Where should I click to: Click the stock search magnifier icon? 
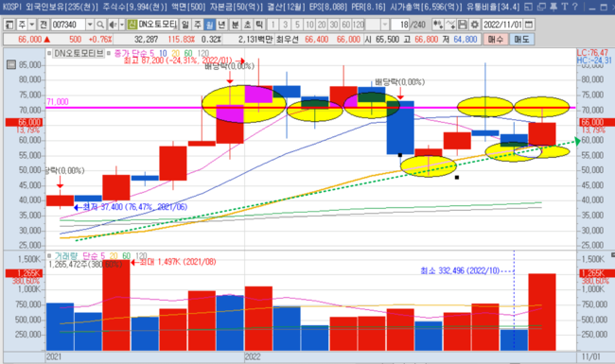tap(100, 25)
